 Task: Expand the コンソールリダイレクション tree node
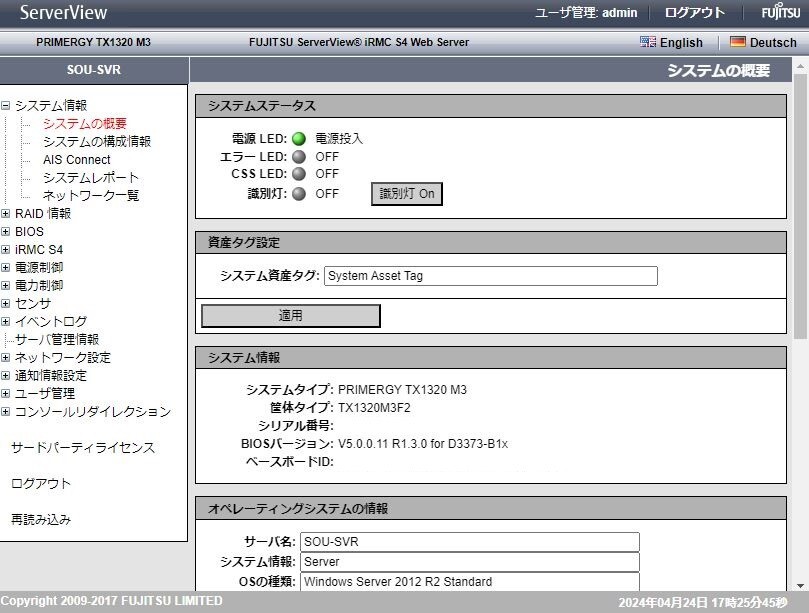tap(5, 412)
